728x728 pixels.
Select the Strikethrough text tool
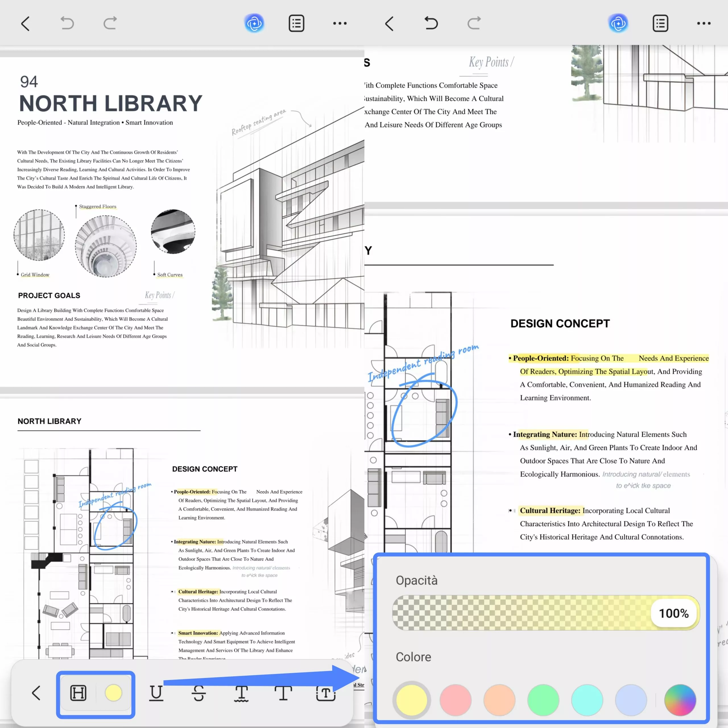[x=198, y=693]
